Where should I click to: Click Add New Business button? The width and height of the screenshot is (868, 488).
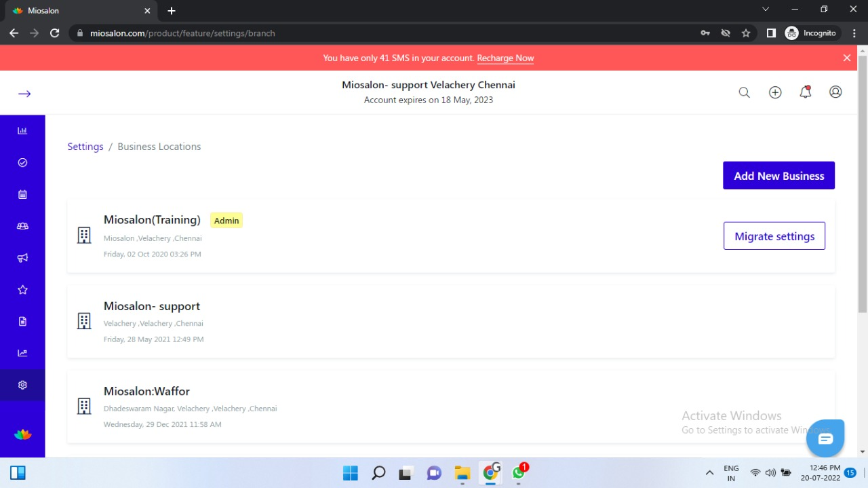click(x=778, y=176)
